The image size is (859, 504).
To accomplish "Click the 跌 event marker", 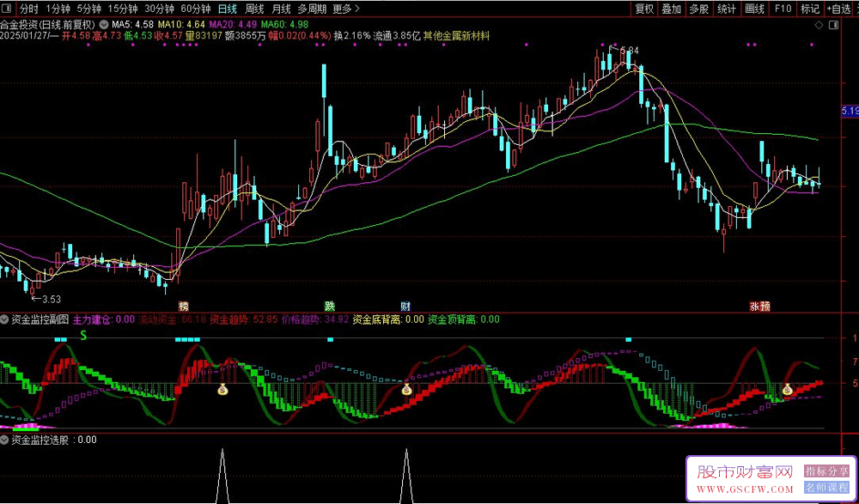I will click(329, 307).
